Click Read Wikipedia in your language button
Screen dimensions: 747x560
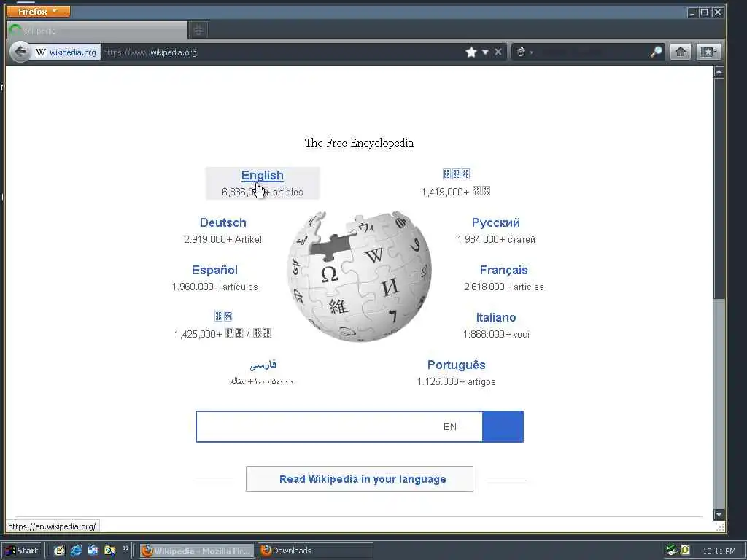click(360, 479)
